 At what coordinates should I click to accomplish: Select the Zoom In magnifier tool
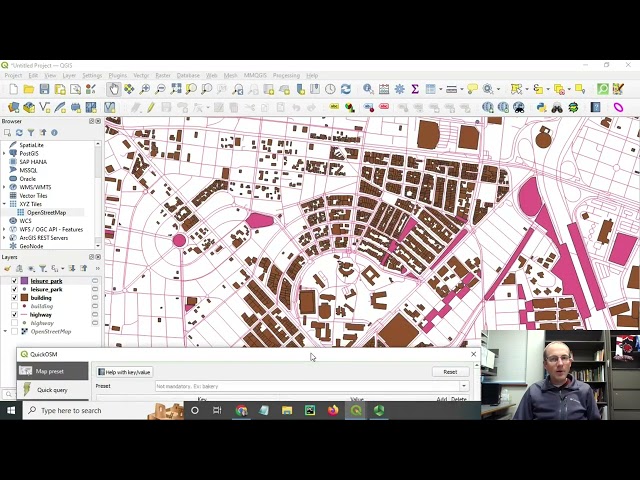(x=144, y=89)
